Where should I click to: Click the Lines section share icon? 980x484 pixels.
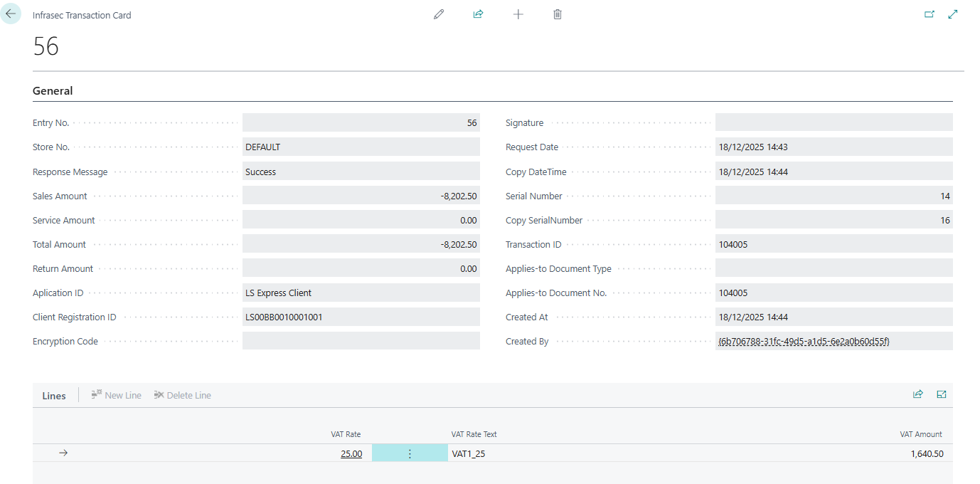(918, 394)
